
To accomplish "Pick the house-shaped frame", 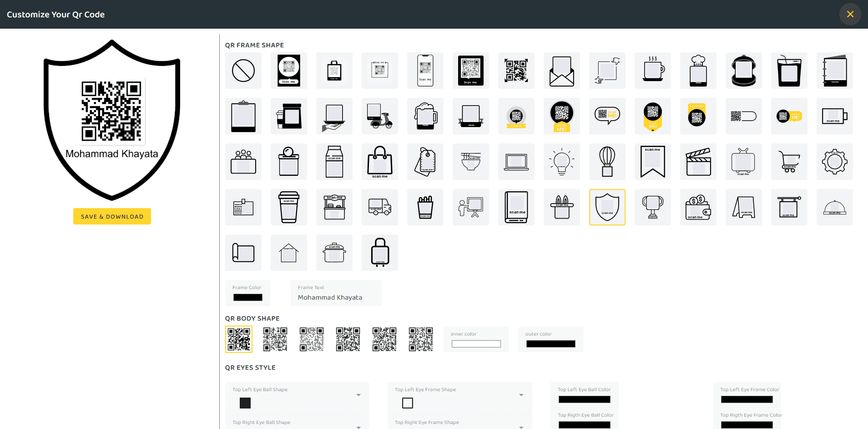I will (x=289, y=253).
